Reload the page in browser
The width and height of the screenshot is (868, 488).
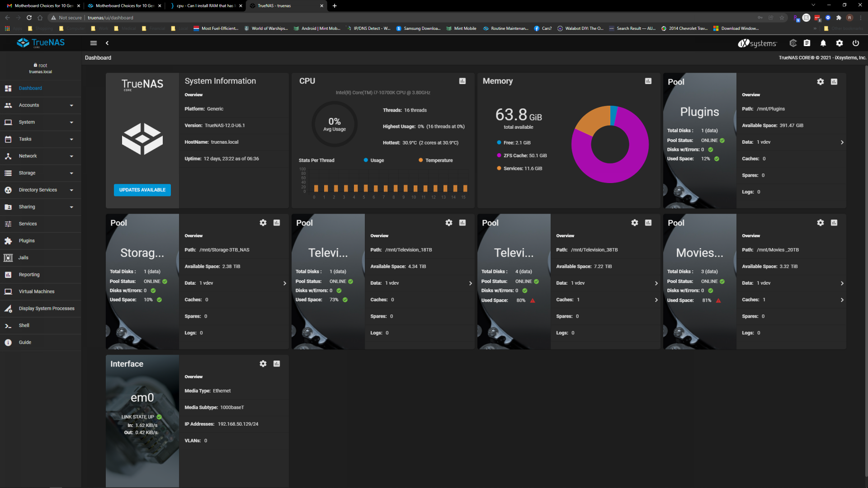pyautogui.click(x=29, y=18)
